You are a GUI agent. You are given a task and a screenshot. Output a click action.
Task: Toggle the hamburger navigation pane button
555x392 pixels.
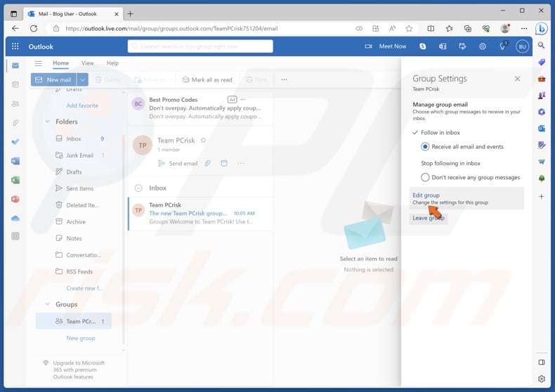(39, 63)
